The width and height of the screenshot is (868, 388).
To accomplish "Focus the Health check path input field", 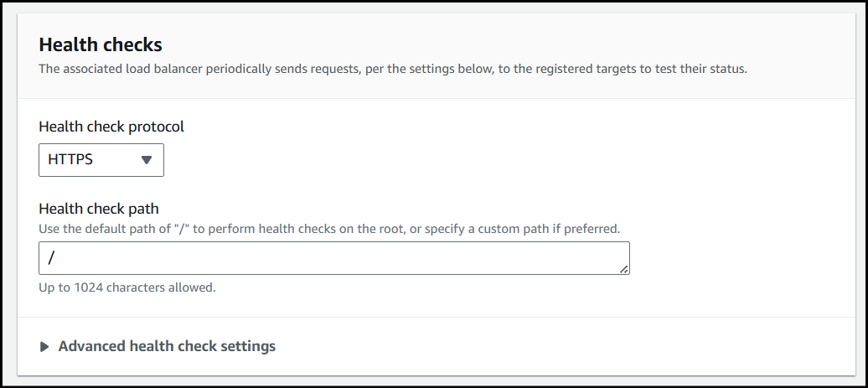I will tap(333, 258).
